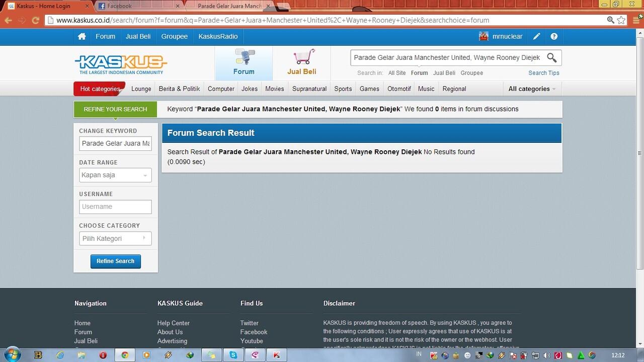
Task: Click the volume speaker tray icon
Action: click(547, 355)
